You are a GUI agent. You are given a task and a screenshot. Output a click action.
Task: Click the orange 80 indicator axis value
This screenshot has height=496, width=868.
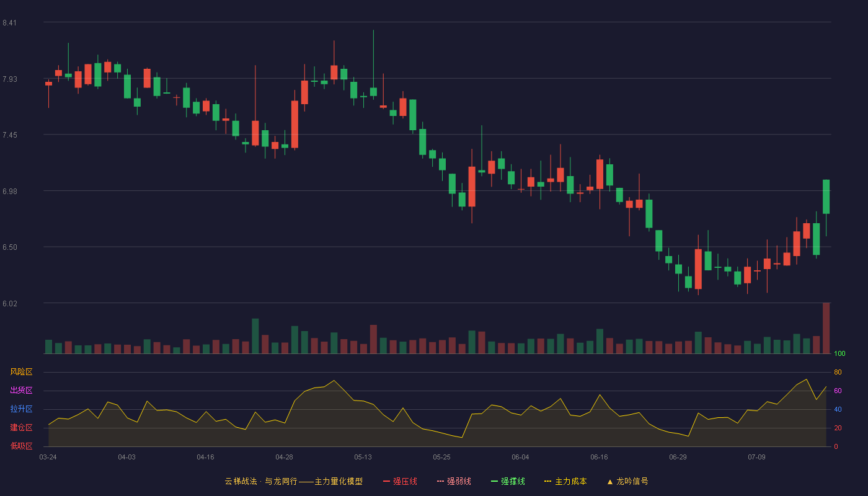click(838, 372)
